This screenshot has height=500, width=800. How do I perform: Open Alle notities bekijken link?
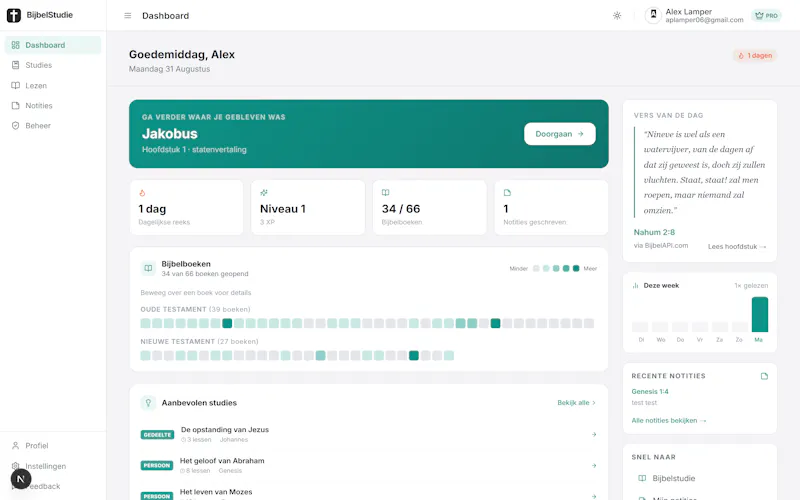tap(668, 420)
